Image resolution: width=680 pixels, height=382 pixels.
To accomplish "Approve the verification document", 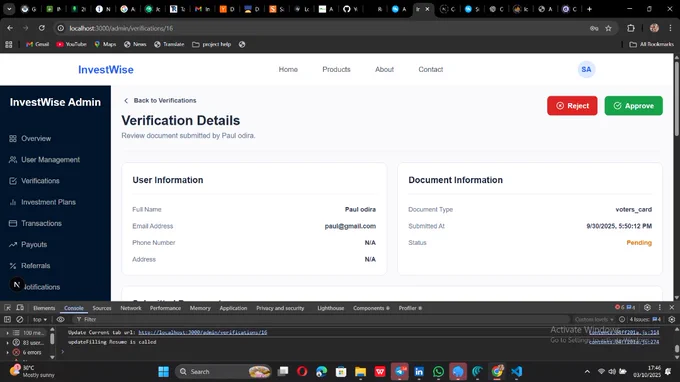I will [x=633, y=106].
